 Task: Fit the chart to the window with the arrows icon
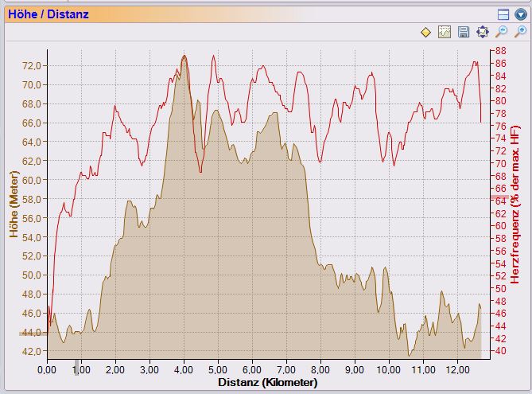(482, 32)
